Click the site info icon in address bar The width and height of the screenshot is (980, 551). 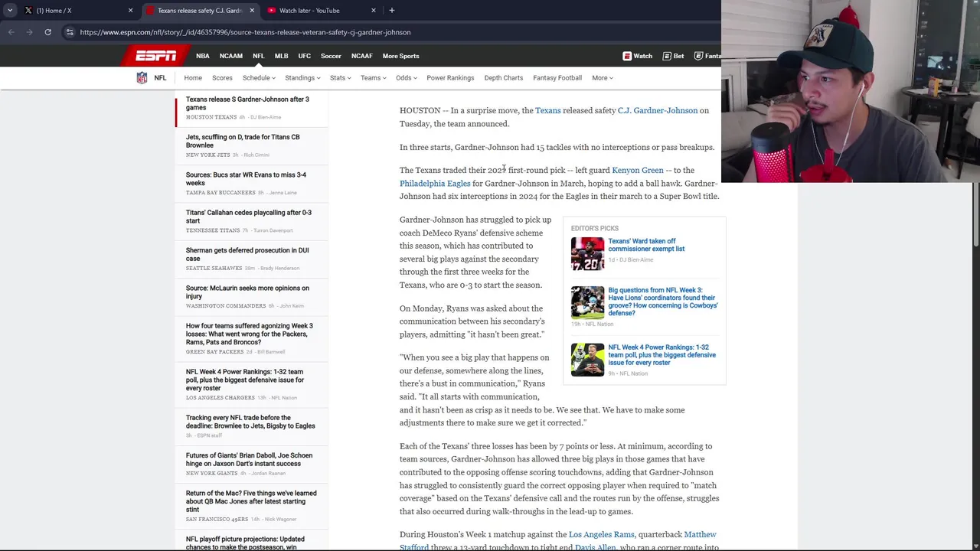(70, 32)
